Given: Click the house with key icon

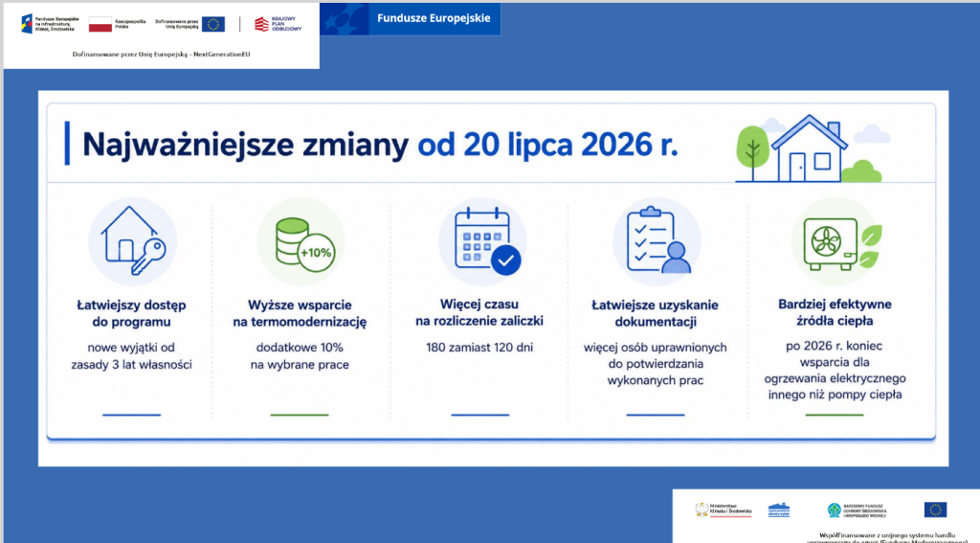Looking at the screenshot, I should click(132, 240).
